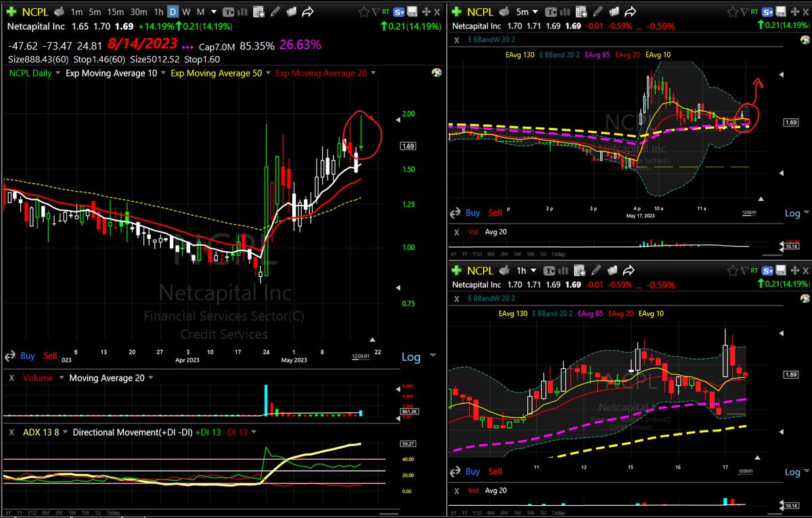Click the swap arrows icon beside Buy on the daily chart
Viewport: 812px width, 518px height.
(10, 355)
